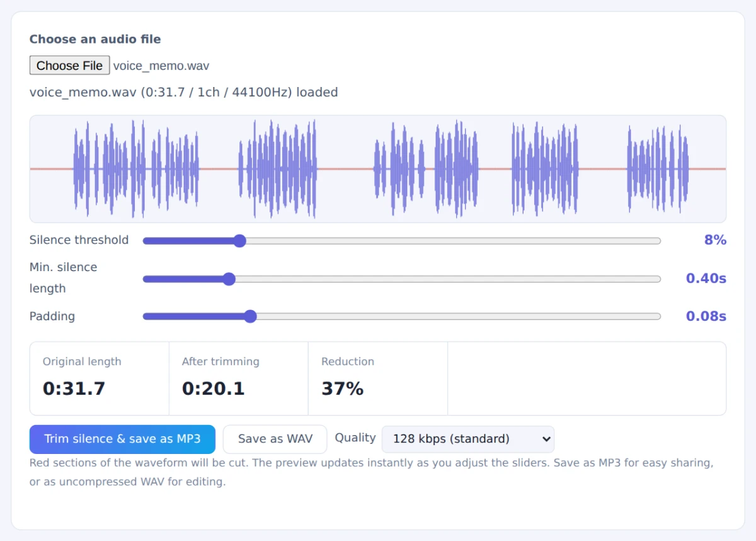Click the Quality label
This screenshot has width=756, height=541.
[x=355, y=438]
